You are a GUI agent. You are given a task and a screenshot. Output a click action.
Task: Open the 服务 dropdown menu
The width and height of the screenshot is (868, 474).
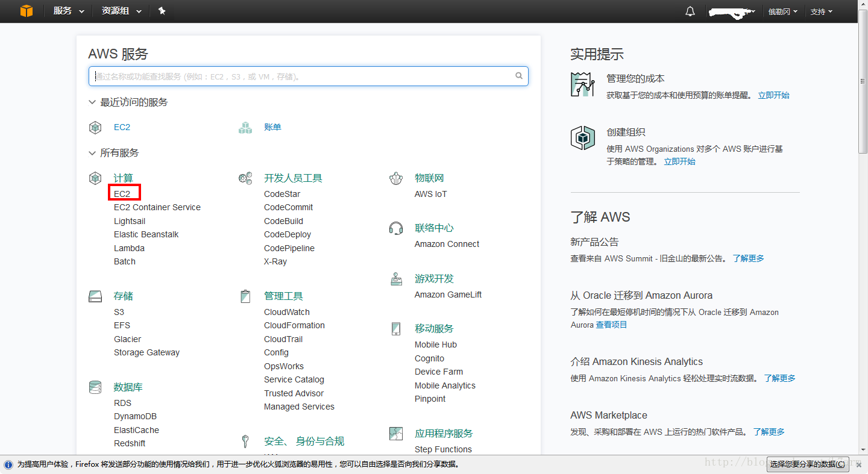point(69,11)
